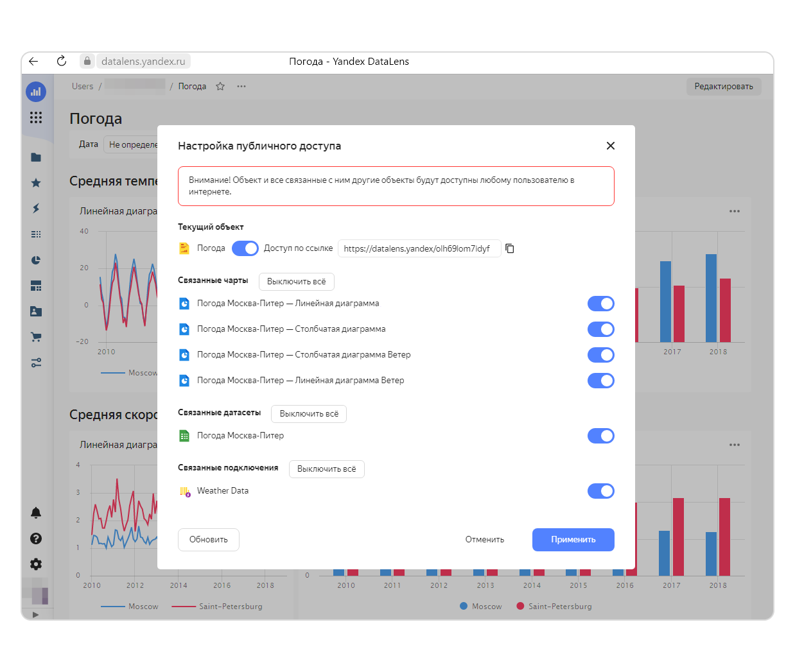The width and height of the screenshot is (795, 672).
Task: Toggle access for Линейная диаграмма Ветер
Action: point(601,381)
